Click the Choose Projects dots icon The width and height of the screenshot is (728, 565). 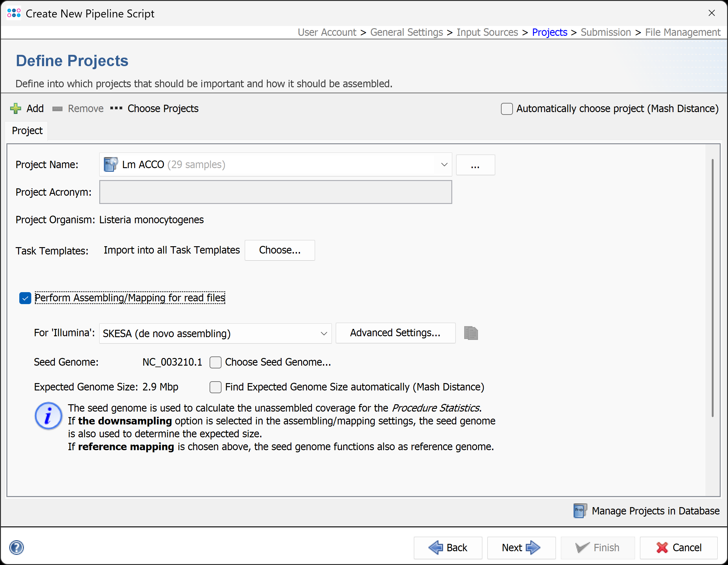[116, 108]
